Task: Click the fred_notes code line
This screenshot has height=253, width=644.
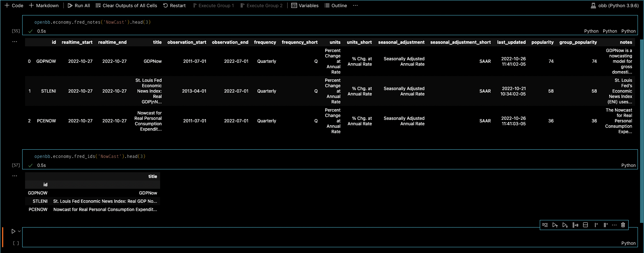Action: [x=92, y=22]
